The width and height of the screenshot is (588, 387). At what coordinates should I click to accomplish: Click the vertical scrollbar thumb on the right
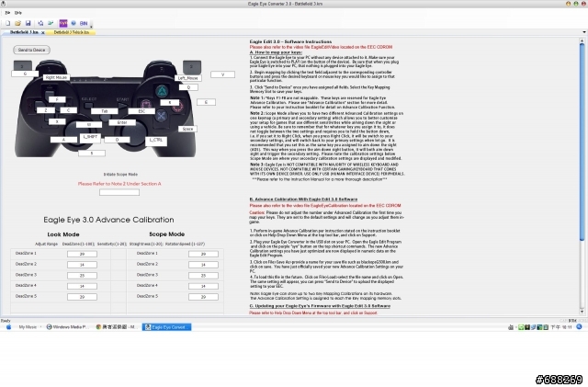point(582,142)
